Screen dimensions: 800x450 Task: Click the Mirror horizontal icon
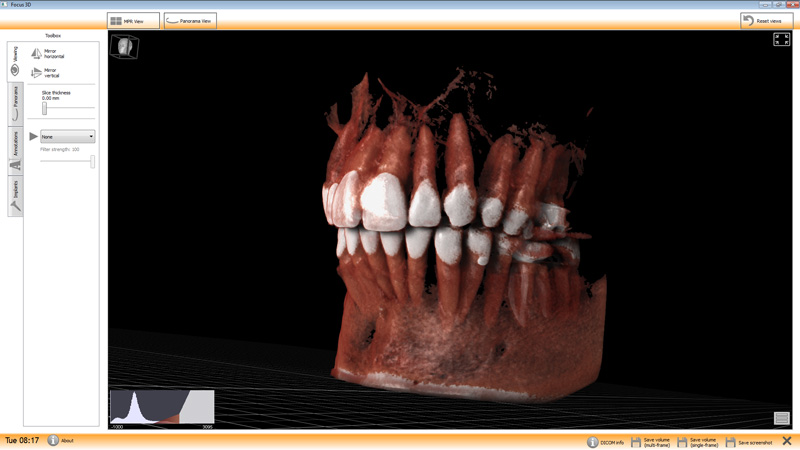[x=37, y=54]
